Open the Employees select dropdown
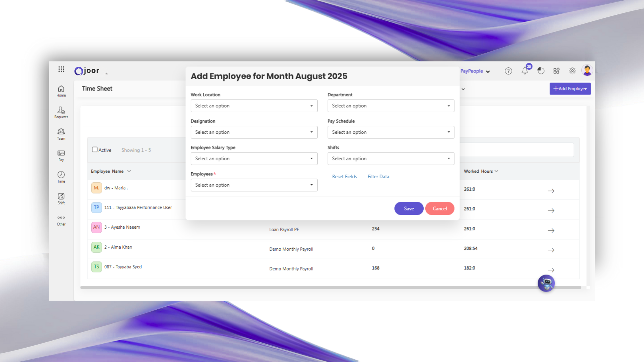Screen dimensions: 644x362 pos(254,185)
